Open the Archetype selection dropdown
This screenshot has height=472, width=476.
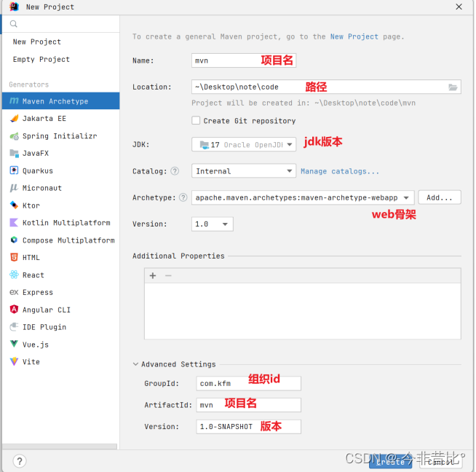tap(303, 197)
